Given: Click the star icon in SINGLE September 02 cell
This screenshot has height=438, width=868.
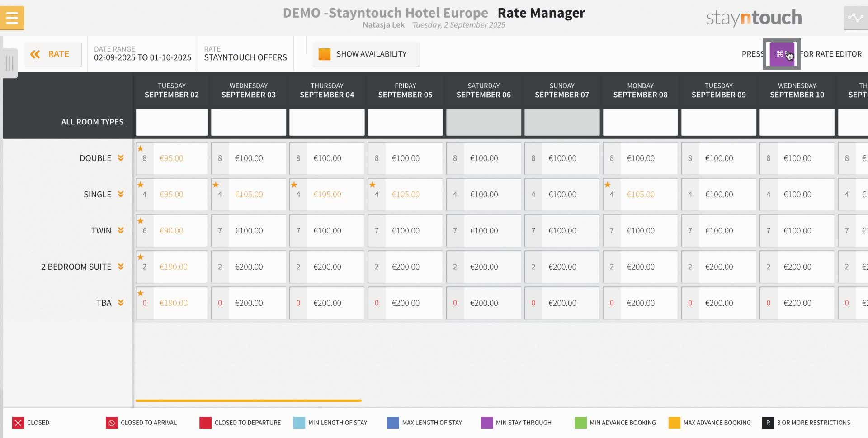Looking at the screenshot, I should (141, 185).
